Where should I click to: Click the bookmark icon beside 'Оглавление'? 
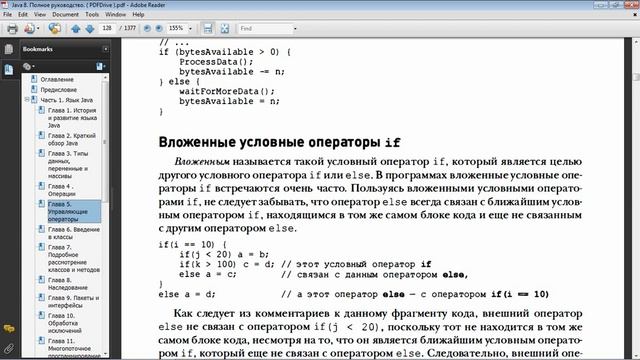pyautogui.click(x=34, y=79)
